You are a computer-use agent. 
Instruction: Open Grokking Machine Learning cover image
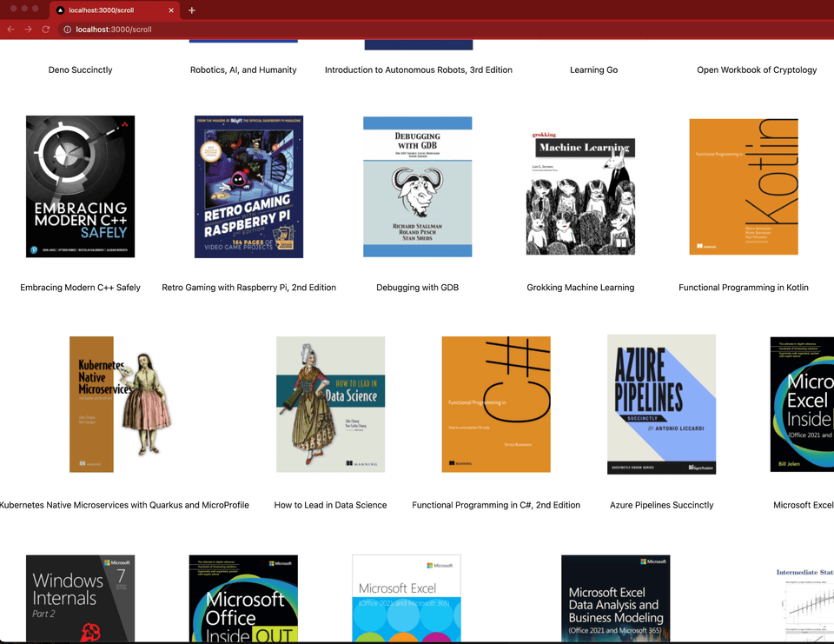[x=581, y=193]
